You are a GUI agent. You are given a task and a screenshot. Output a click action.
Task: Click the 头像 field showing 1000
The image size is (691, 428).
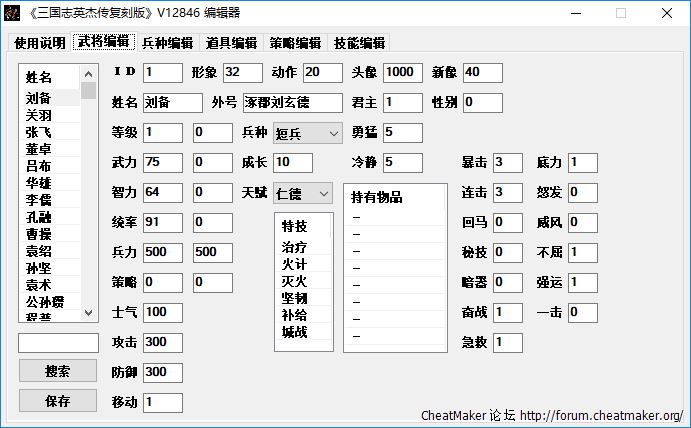tap(402, 73)
